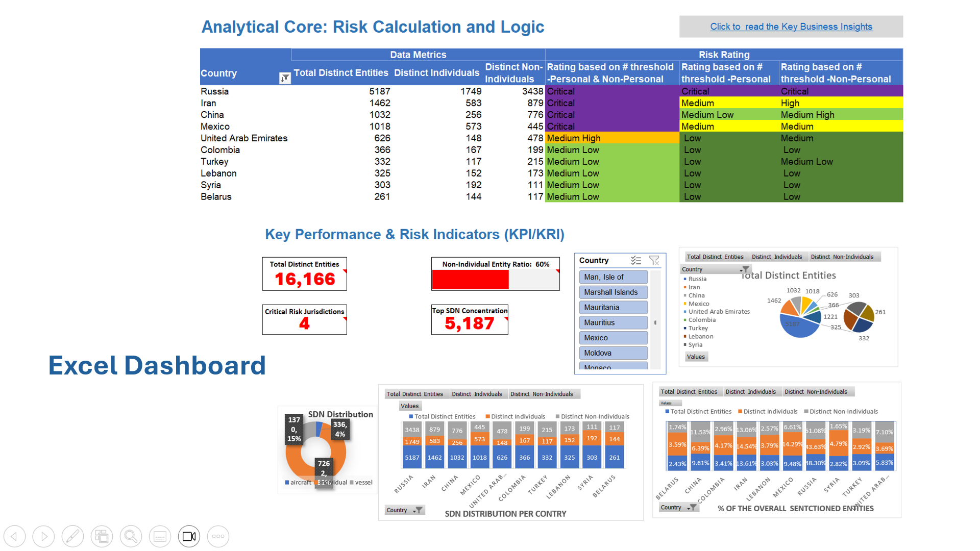Open the Key Business Insights link
The image size is (980, 551).
click(x=791, y=27)
